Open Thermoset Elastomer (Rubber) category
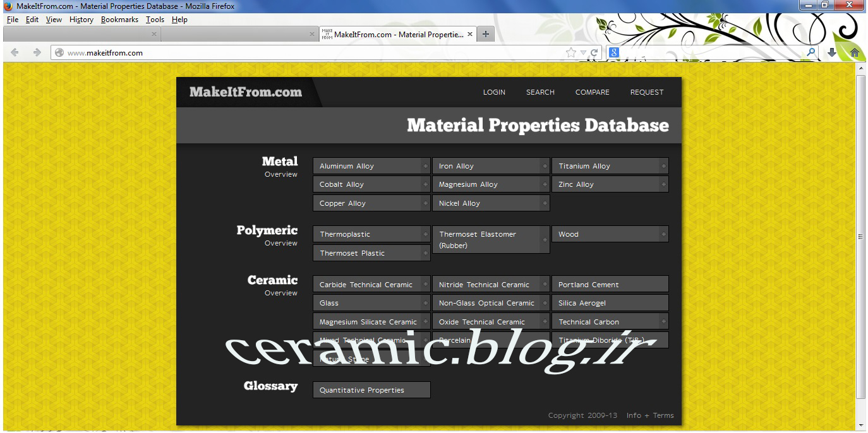Image resolution: width=868 pixels, height=433 pixels. click(x=491, y=240)
